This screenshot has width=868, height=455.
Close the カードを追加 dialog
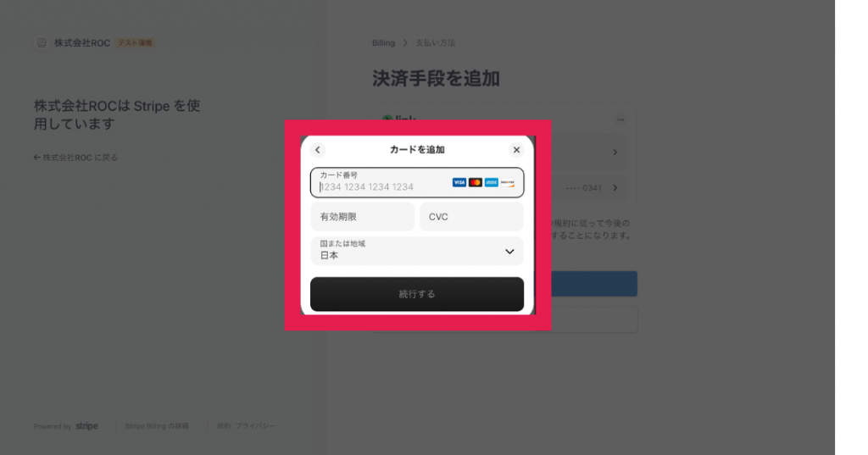click(516, 149)
